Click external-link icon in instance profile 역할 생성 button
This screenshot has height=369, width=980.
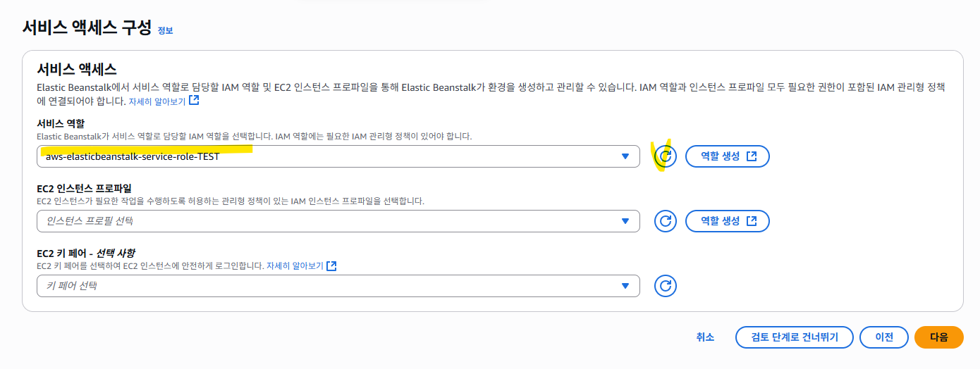[752, 221]
